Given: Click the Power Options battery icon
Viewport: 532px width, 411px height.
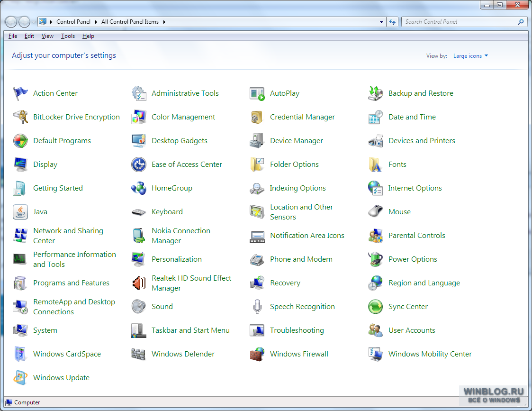Looking at the screenshot, I should (375, 260).
